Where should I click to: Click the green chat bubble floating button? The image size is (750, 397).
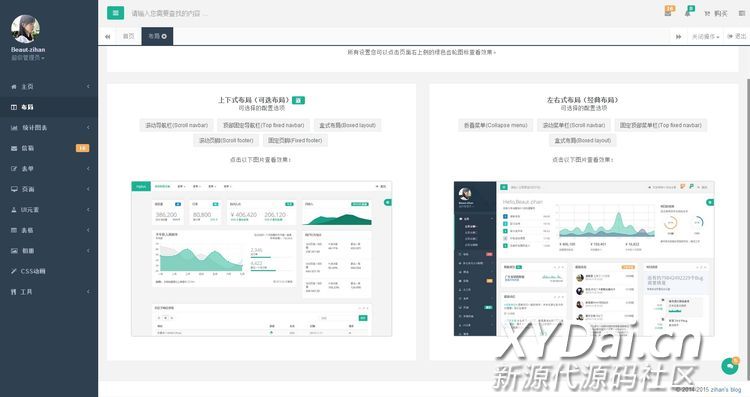(730, 366)
